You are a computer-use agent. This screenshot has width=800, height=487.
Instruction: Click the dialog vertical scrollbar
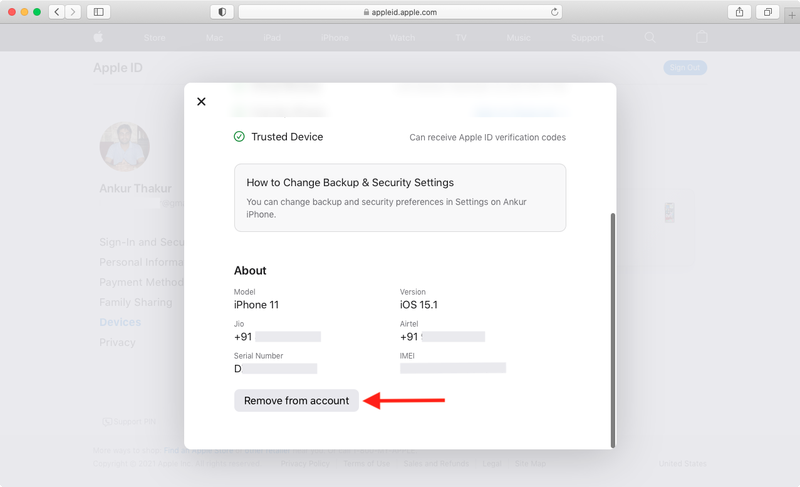pyautogui.click(x=613, y=330)
